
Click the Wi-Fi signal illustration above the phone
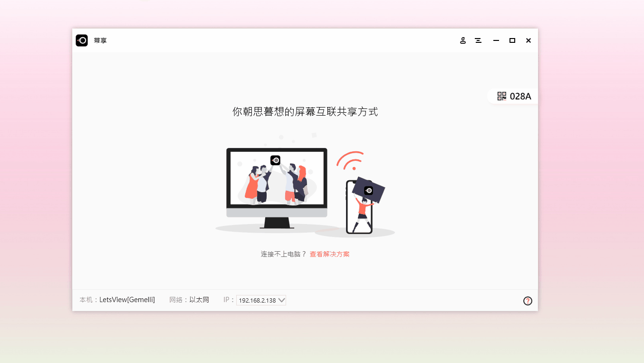click(350, 161)
